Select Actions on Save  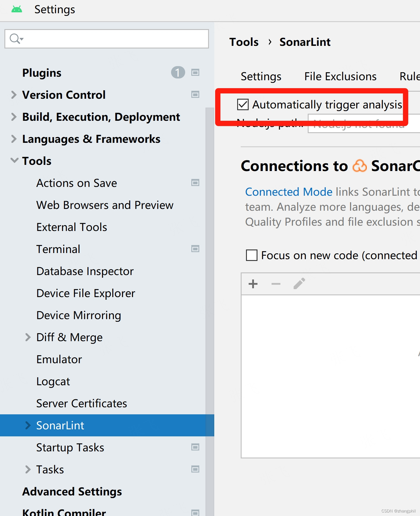tap(77, 183)
